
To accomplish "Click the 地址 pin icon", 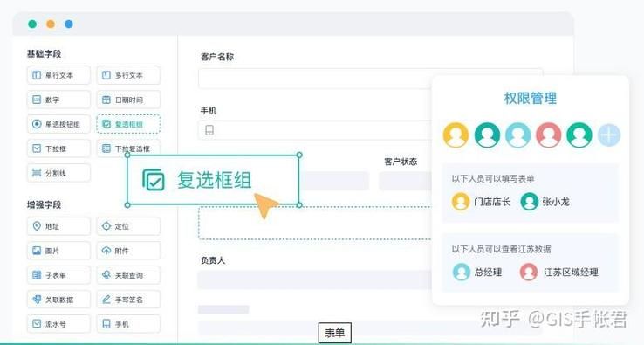I will pos(37,226).
